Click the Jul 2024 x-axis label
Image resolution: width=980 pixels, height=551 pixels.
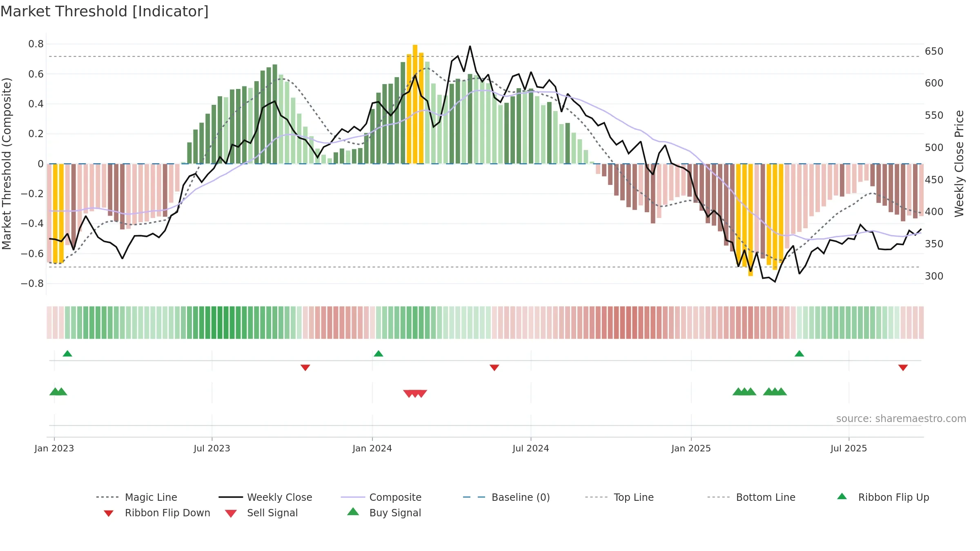531,449
